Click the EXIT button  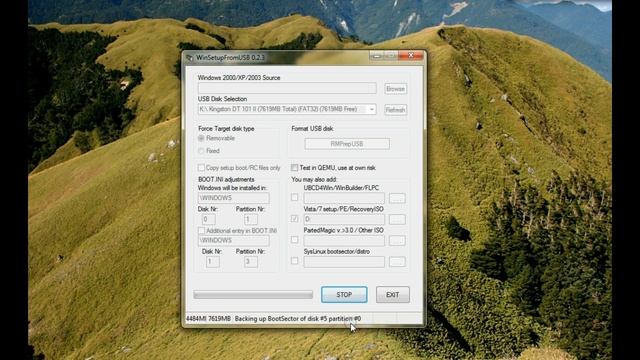pyautogui.click(x=393, y=295)
